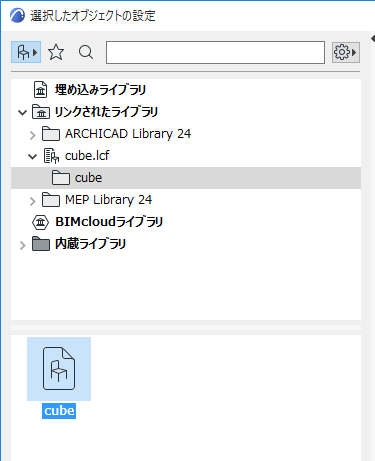Click the ARCHICAD logo in title bar
The height and width of the screenshot is (461, 375).
pos(17,16)
